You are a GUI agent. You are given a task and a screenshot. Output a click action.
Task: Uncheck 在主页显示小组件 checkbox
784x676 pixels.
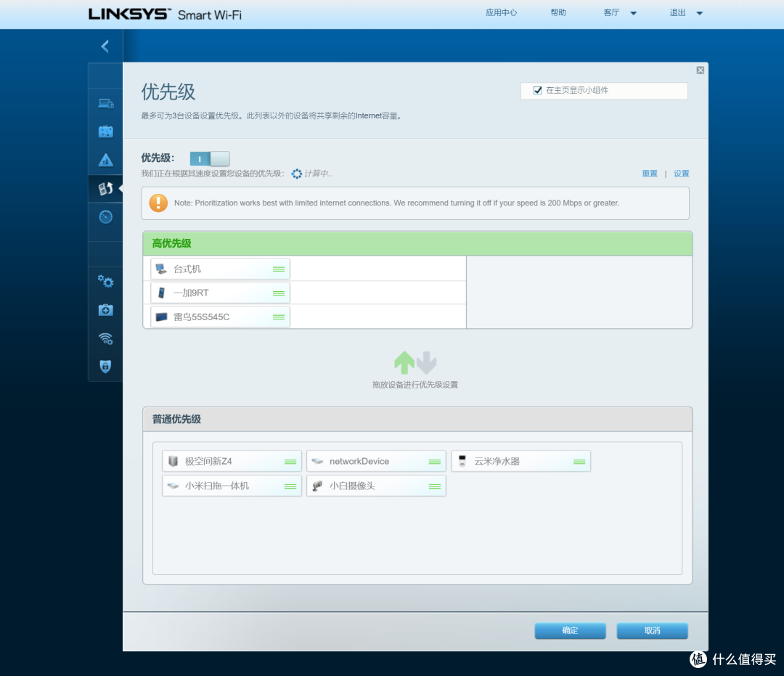[538, 91]
